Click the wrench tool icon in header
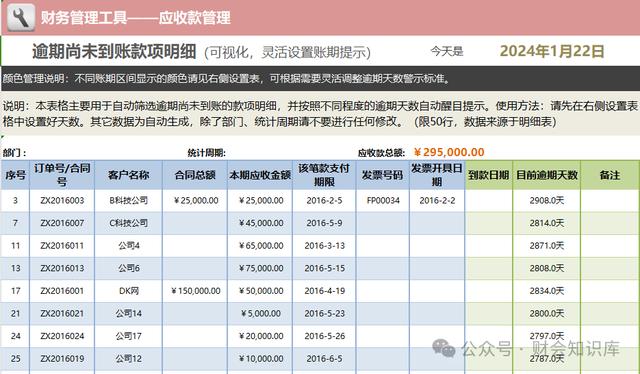The image size is (640, 374). 20,17
